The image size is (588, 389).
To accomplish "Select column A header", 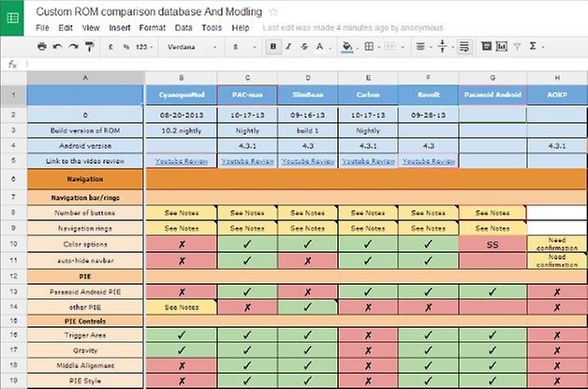I will 85,78.
